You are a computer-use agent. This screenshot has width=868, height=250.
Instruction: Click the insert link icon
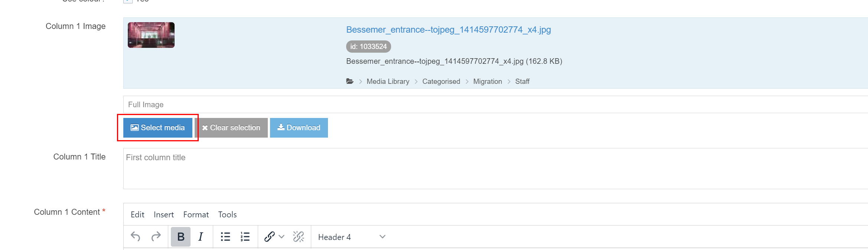click(x=269, y=237)
